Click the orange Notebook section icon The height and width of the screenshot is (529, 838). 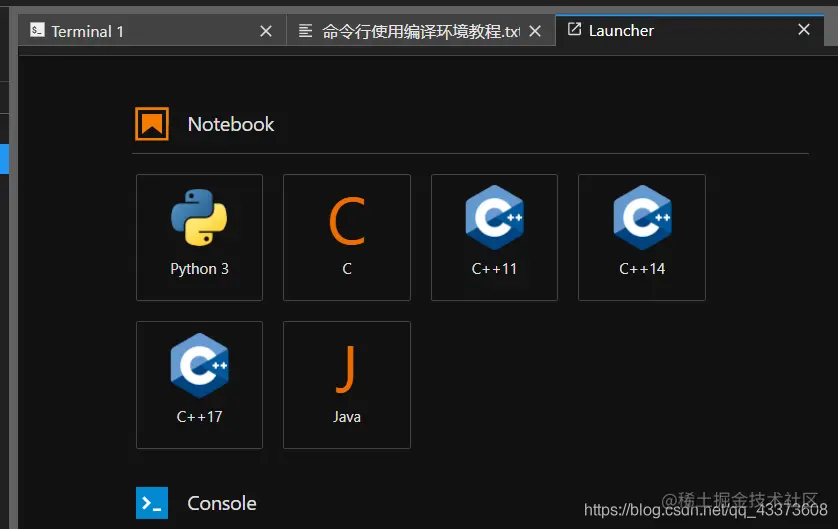(x=152, y=124)
